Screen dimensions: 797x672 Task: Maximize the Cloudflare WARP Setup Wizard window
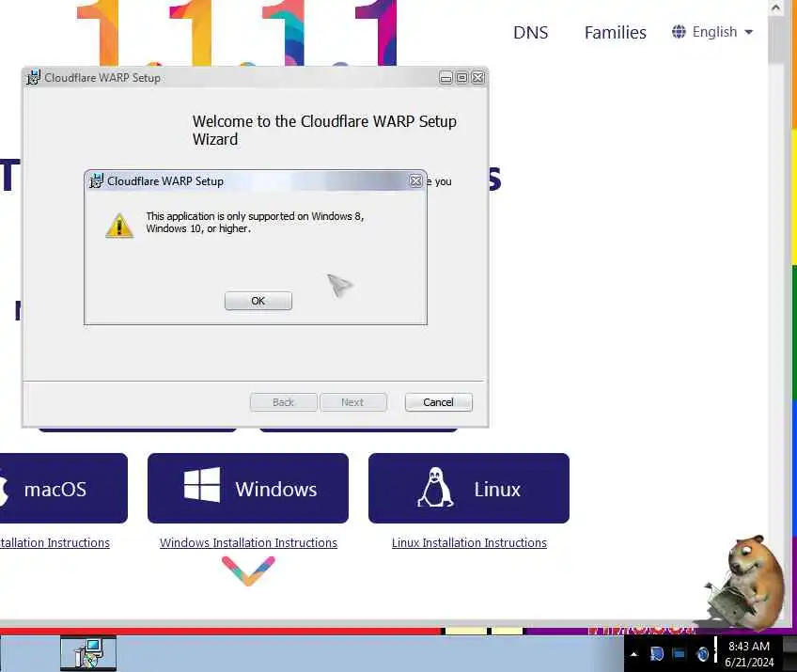coord(461,78)
